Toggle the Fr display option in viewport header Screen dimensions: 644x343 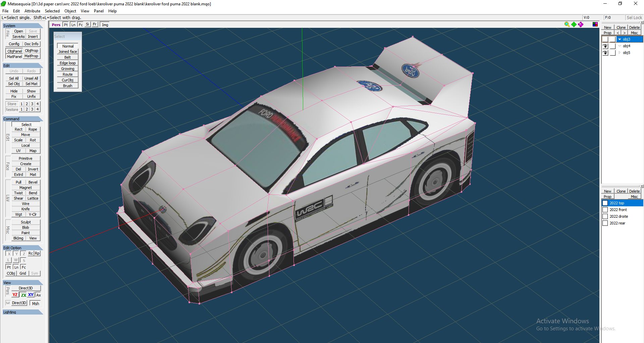pyautogui.click(x=95, y=24)
